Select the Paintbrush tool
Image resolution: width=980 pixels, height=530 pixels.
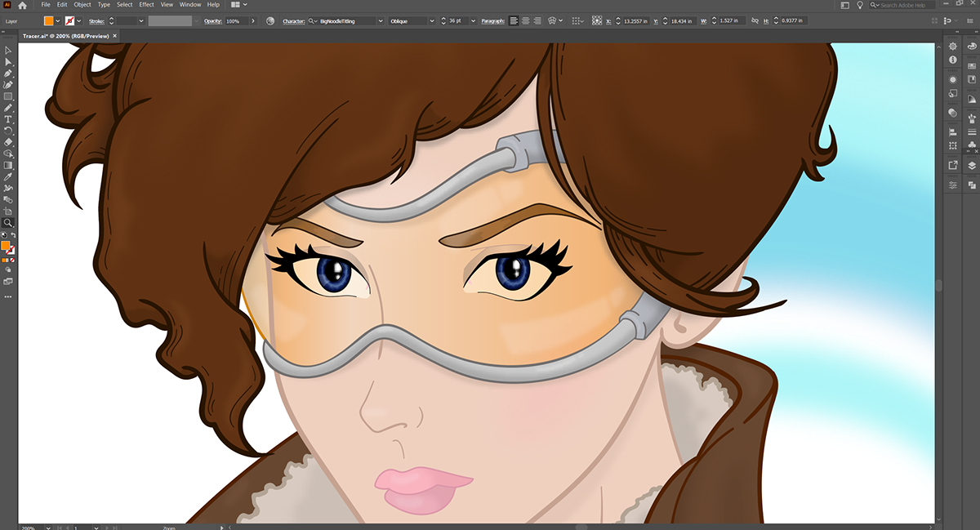[8, 108]
